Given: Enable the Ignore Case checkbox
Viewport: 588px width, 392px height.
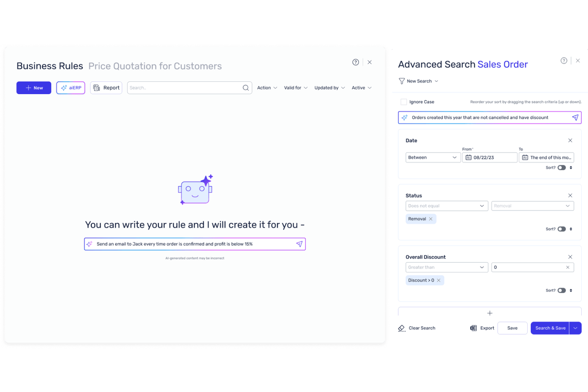Looking at the screenshot, I should tap(403, 102).
